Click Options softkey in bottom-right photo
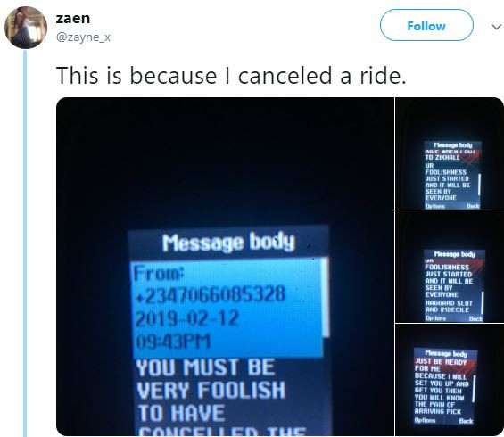The image size is (504, 437). point(425,420)
